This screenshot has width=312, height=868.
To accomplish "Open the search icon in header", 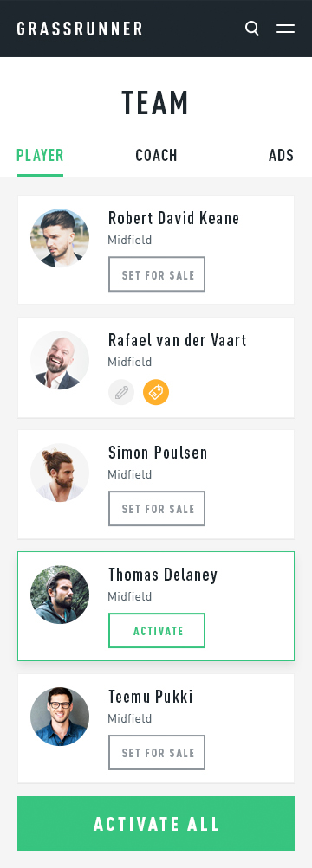I will (x=252, y=29).
